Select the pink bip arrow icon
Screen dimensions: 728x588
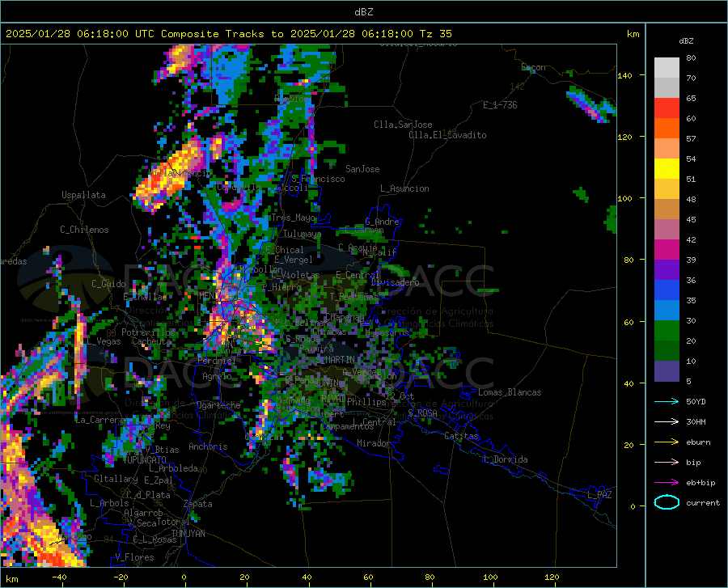pos(667,463)
